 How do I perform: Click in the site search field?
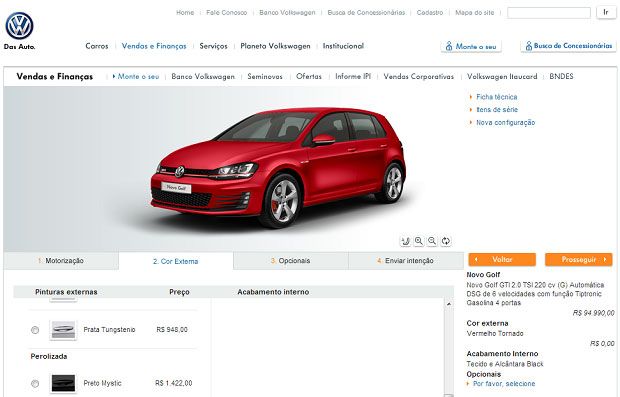click(x=549, y=13)
